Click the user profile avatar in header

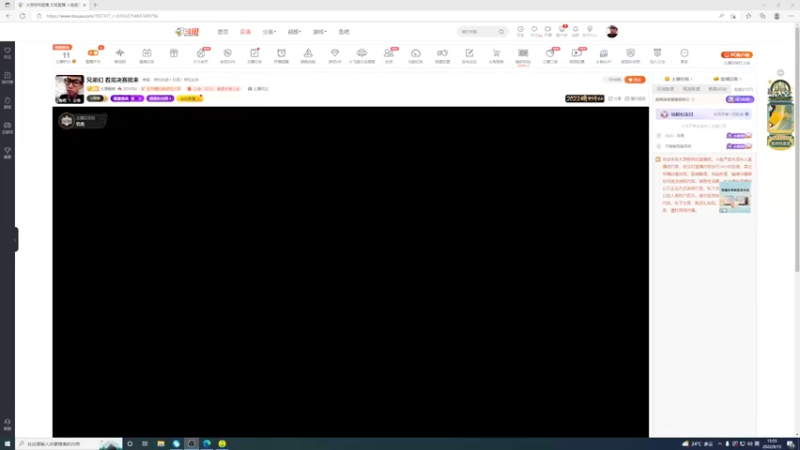[612, 32]
